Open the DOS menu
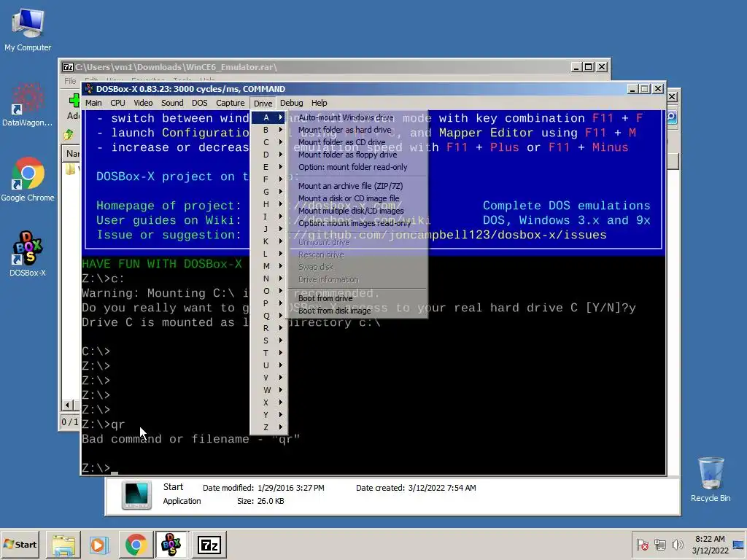 [x=200, y=103]
